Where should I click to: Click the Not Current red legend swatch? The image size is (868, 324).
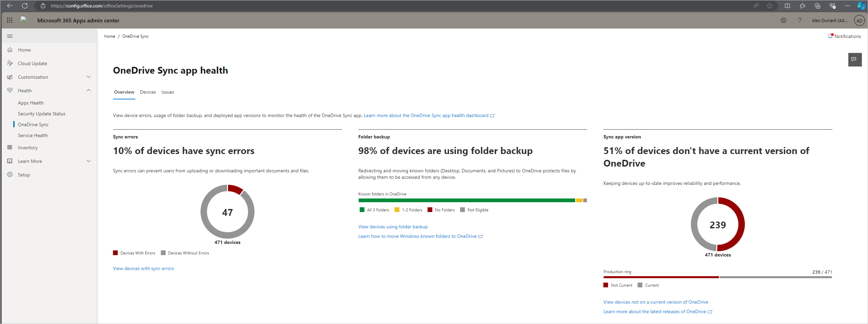[606, 285]
